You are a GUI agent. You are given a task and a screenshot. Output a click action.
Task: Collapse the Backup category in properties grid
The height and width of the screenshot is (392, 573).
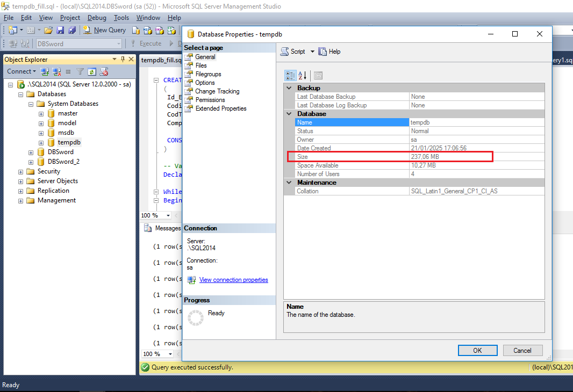[289, 88]
